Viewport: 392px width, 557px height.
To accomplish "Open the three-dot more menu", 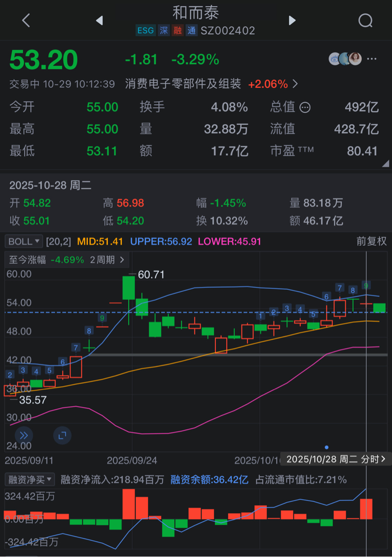I will point(372,59).
